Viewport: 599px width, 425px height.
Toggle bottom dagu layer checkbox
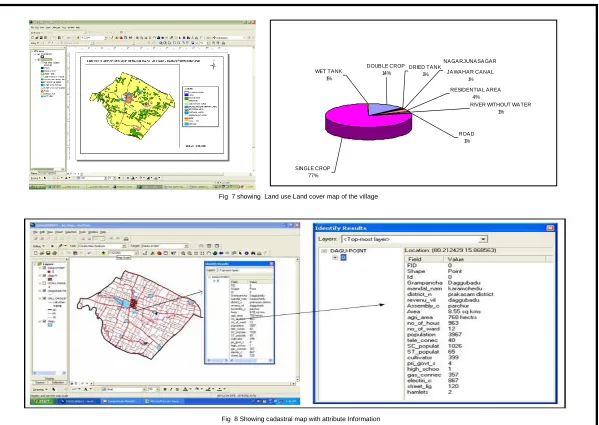pos(44,321)
